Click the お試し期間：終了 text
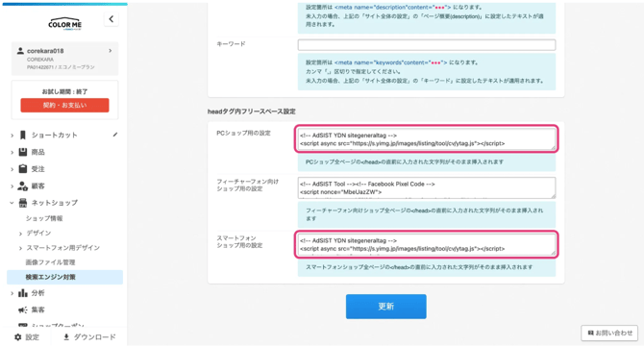The height and width of the screenshot is (347, 644). [x=65, y=91]
